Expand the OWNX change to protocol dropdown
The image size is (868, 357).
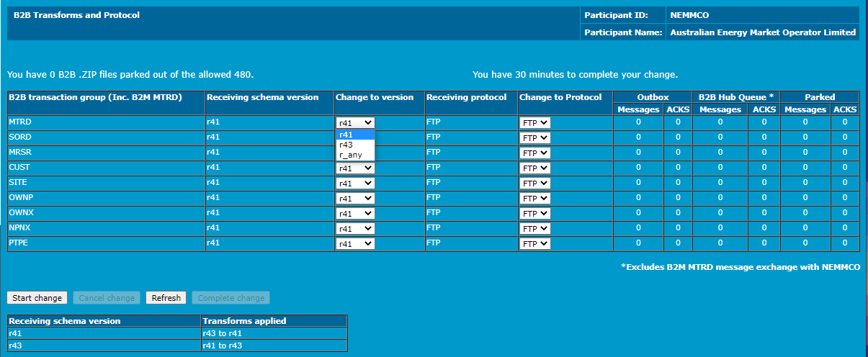tap(535, 214)
